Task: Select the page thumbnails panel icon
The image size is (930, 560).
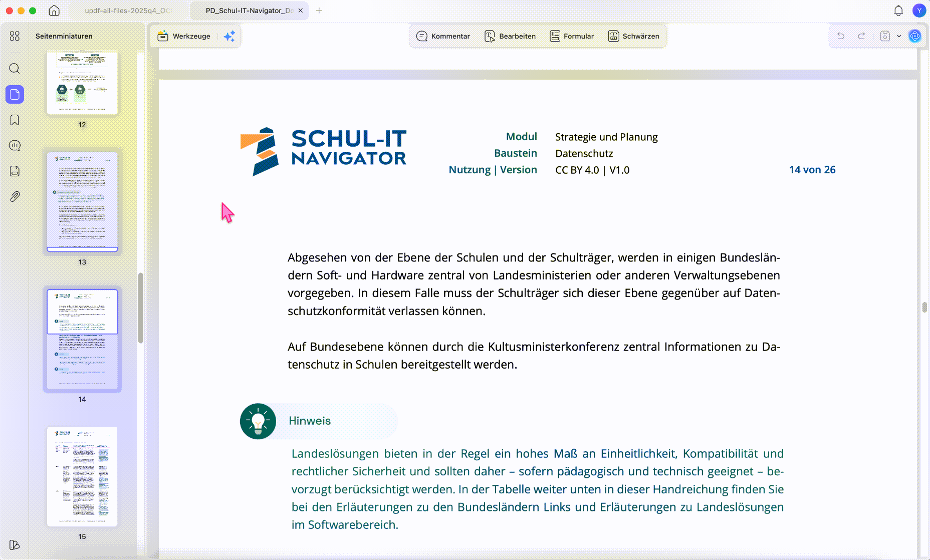Action: (x=15, y=94)
